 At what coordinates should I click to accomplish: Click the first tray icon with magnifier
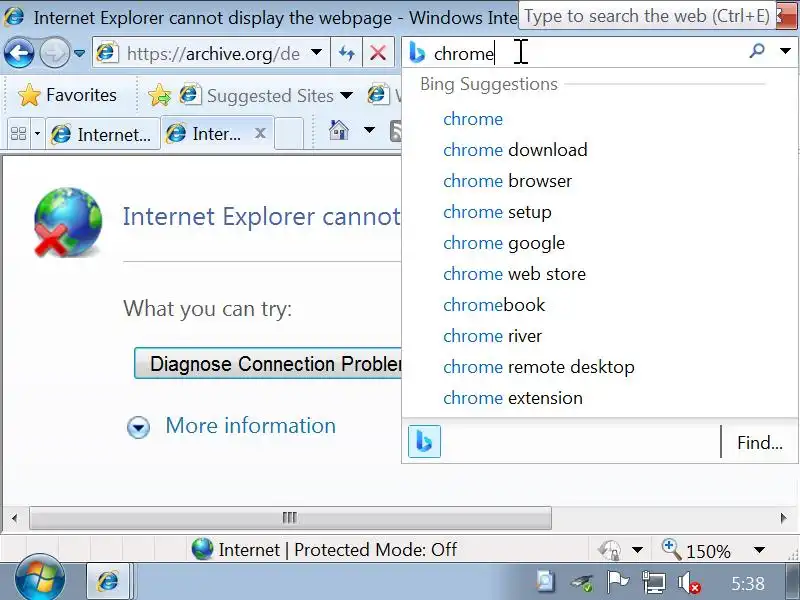pyautogui.click(x=545, y=581)
